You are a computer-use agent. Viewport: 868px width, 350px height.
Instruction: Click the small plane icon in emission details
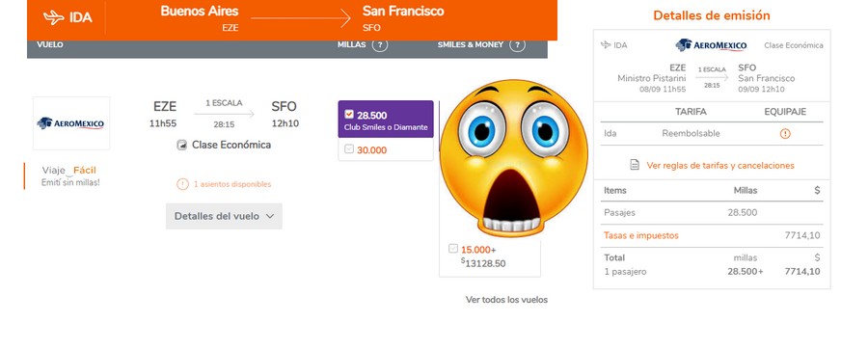pos(606,45)
